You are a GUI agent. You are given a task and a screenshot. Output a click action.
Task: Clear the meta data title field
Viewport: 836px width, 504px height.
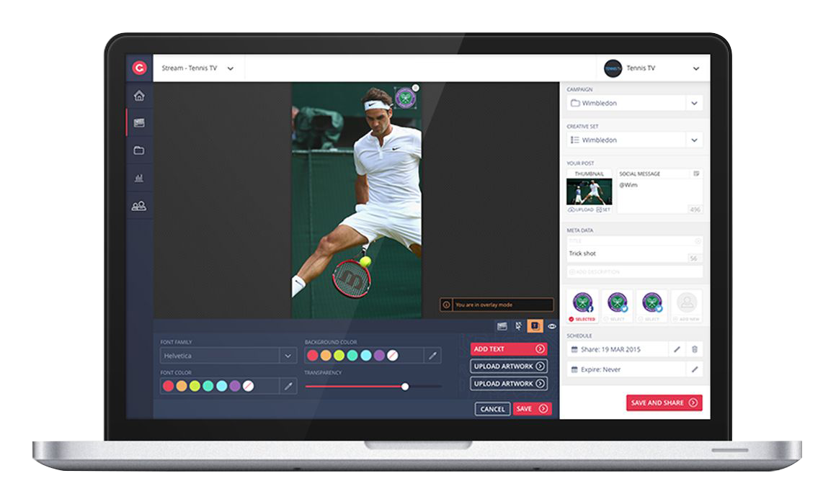tap(698, 241)
